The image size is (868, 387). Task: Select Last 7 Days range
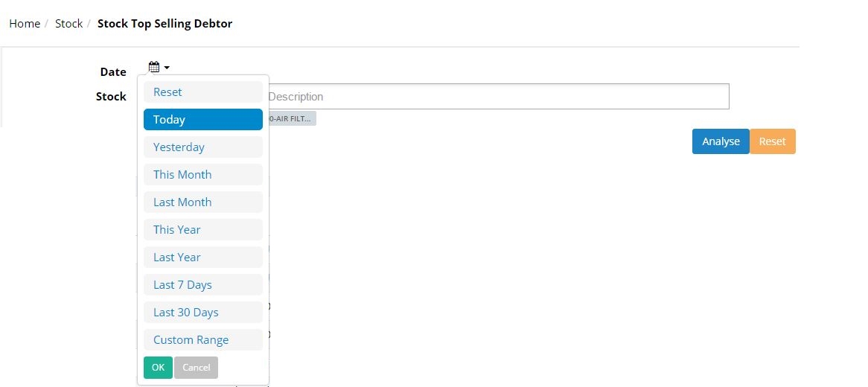203,284
